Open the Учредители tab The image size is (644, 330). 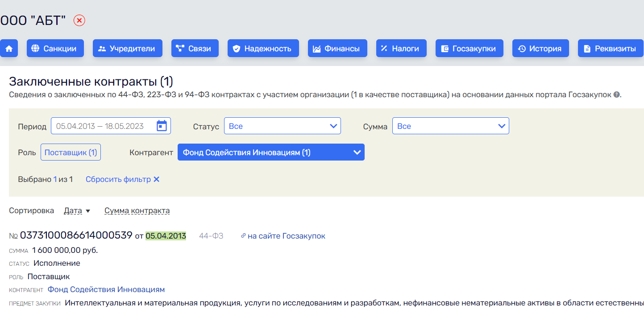coord(127,49)
